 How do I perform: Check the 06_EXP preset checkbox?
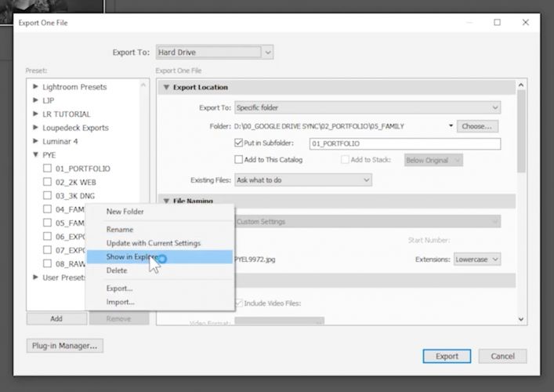pyautogui.click(x=47, y=236)
